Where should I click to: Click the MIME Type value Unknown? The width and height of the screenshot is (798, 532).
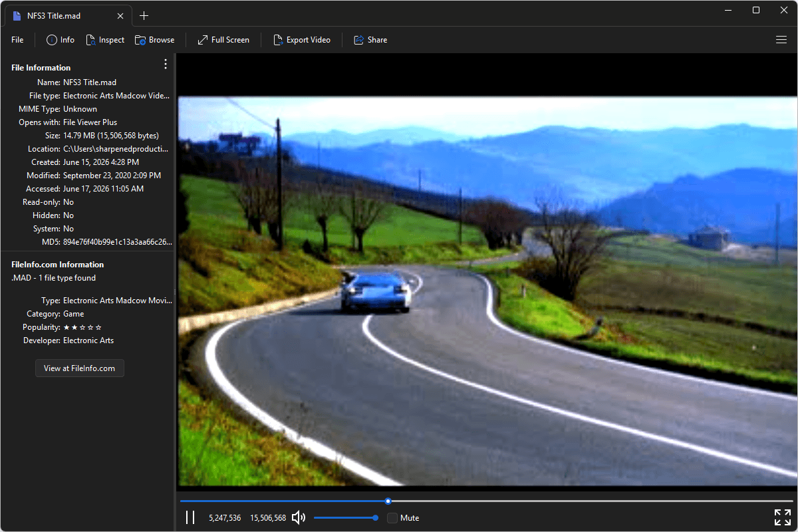[x=80, y=109]
